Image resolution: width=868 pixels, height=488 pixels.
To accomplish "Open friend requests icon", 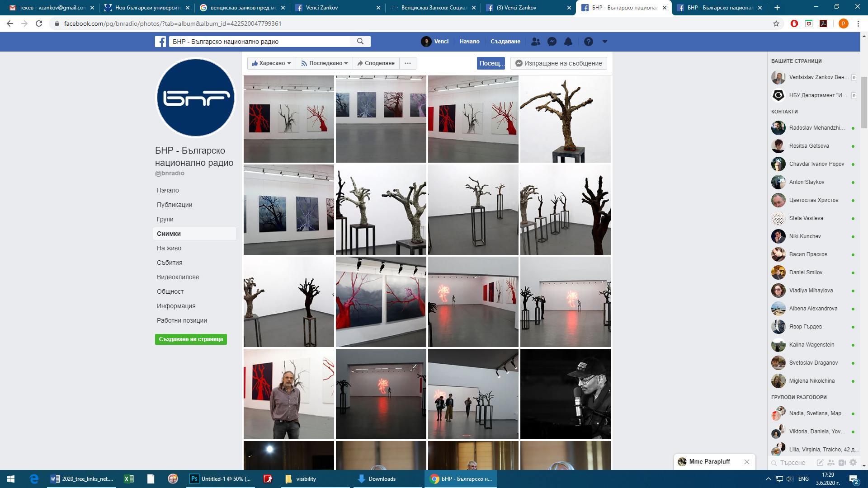I will pyautogui.click(x=536, y=42).
